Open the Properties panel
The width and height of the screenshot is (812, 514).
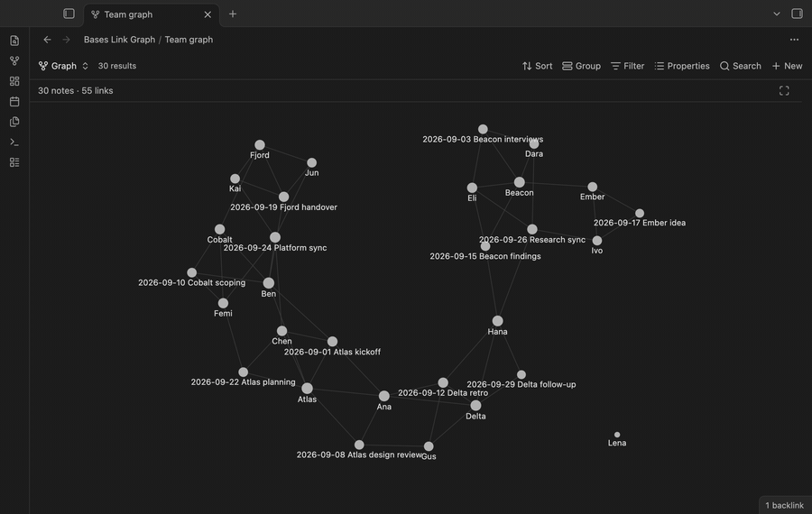[681, 66]
